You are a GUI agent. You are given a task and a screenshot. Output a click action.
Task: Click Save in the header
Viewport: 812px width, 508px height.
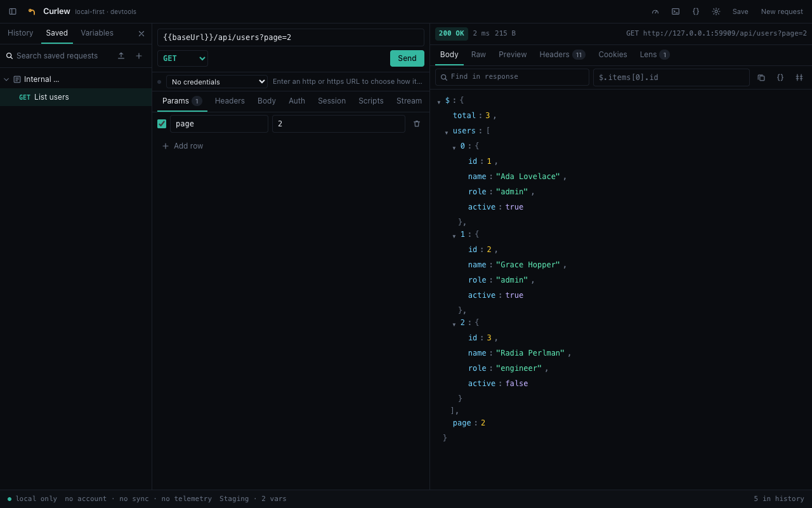[740, 11]
